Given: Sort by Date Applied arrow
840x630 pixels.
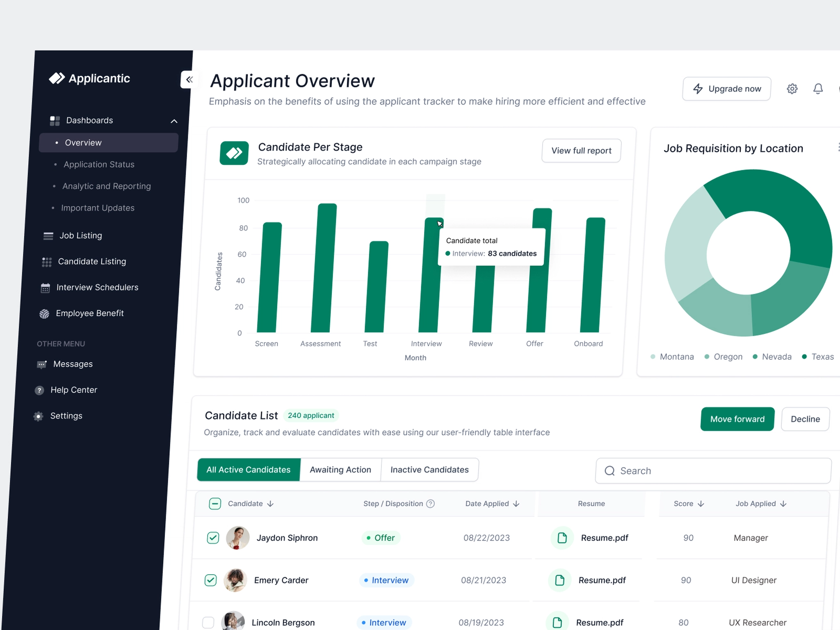Looking at the screenshot, I should (516, 504).
